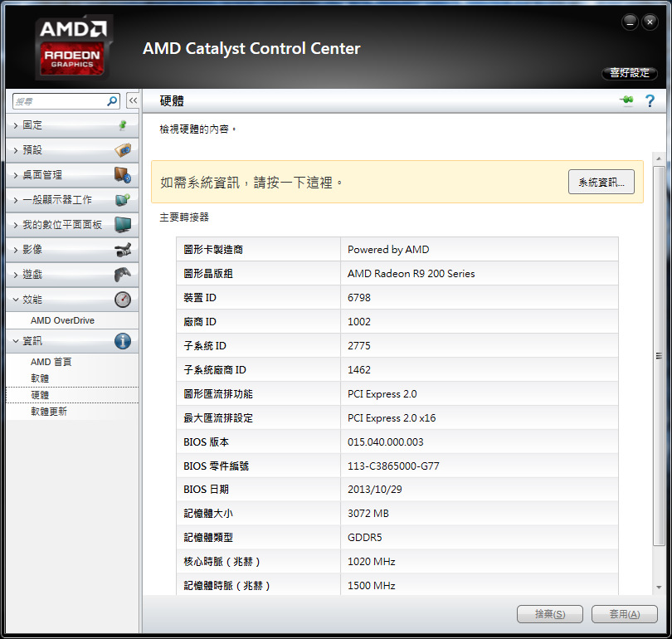Click the 'PCI Express 2.0 x16' value
This screenshot has width=672, height=639.
click(x=392, y=418)
